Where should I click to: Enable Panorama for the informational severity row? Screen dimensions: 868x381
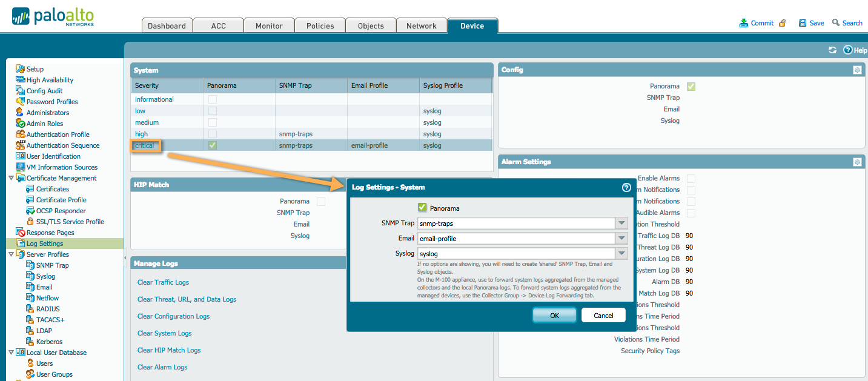coord(213,99)
